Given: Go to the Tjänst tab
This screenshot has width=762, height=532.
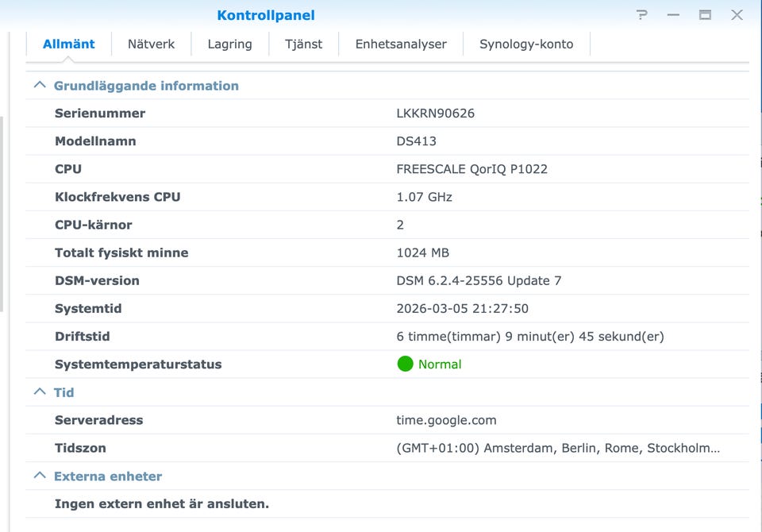Looking at the screenshot, I should click(x=303, y=44).
